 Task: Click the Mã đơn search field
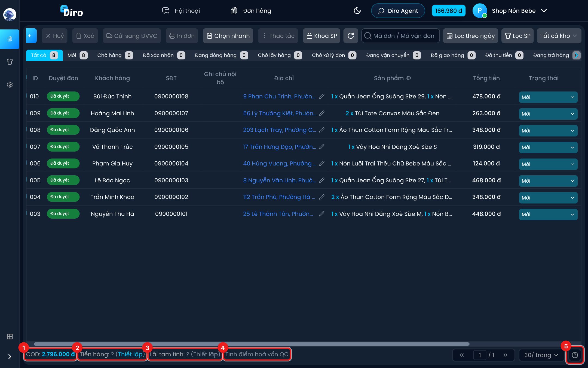pos(400,36)
